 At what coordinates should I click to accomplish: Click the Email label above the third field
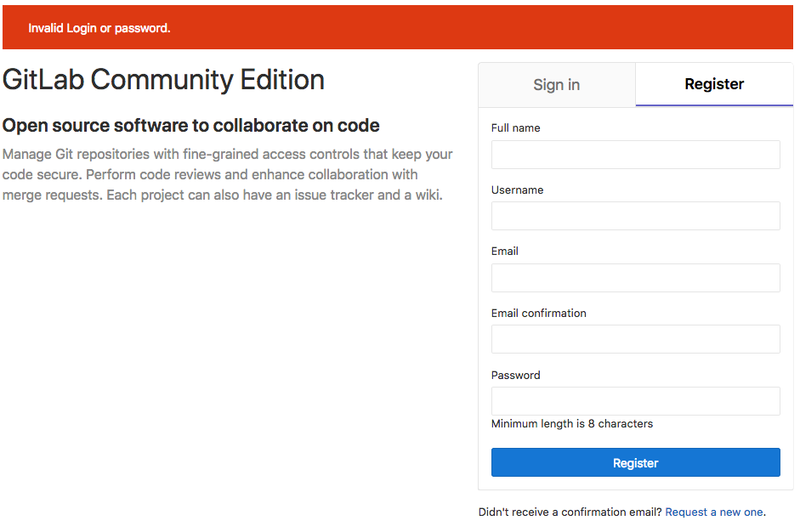505,251
